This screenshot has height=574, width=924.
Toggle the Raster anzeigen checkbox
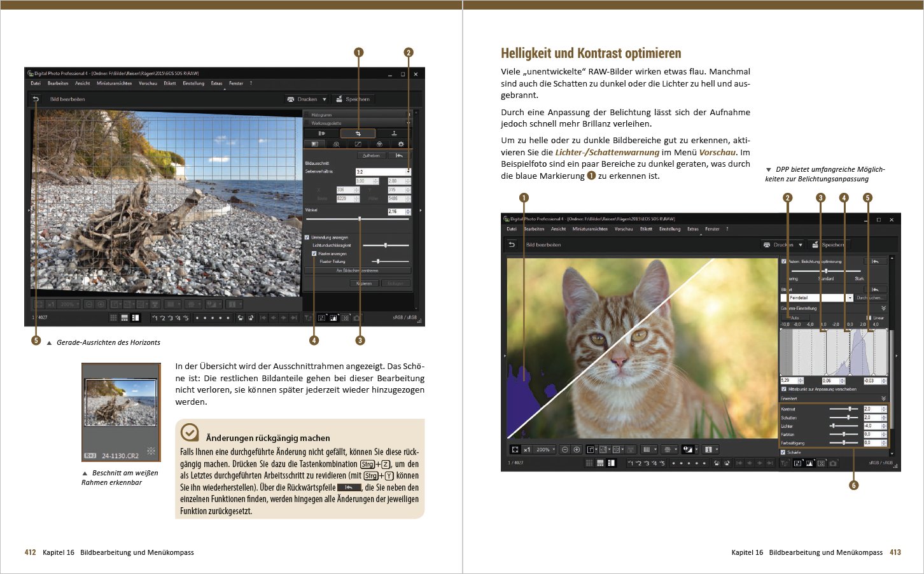click(x=314, y=254)
